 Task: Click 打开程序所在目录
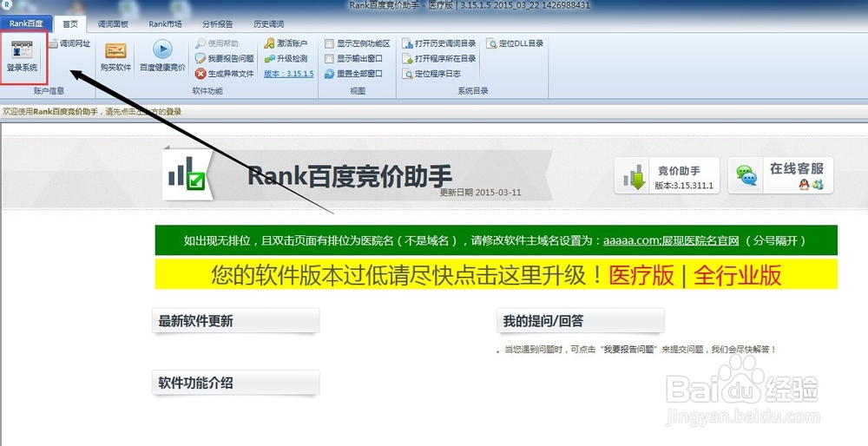[x=439, y=58]
